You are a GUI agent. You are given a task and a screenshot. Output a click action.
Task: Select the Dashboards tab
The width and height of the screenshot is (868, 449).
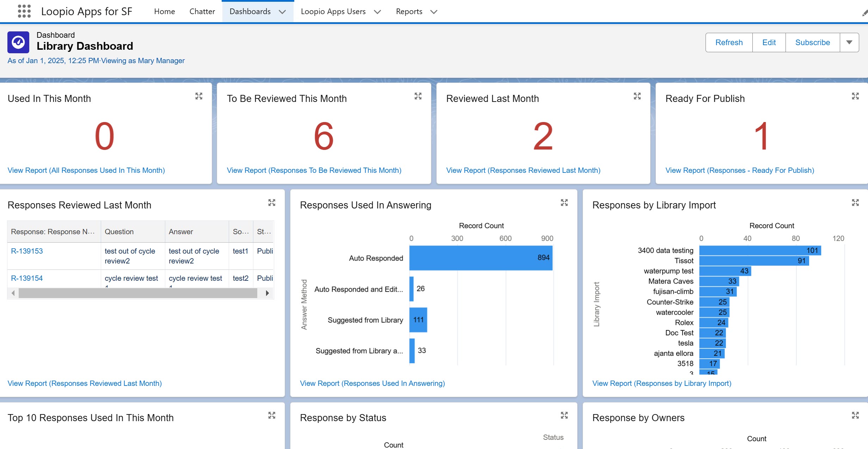click(250, 11)
